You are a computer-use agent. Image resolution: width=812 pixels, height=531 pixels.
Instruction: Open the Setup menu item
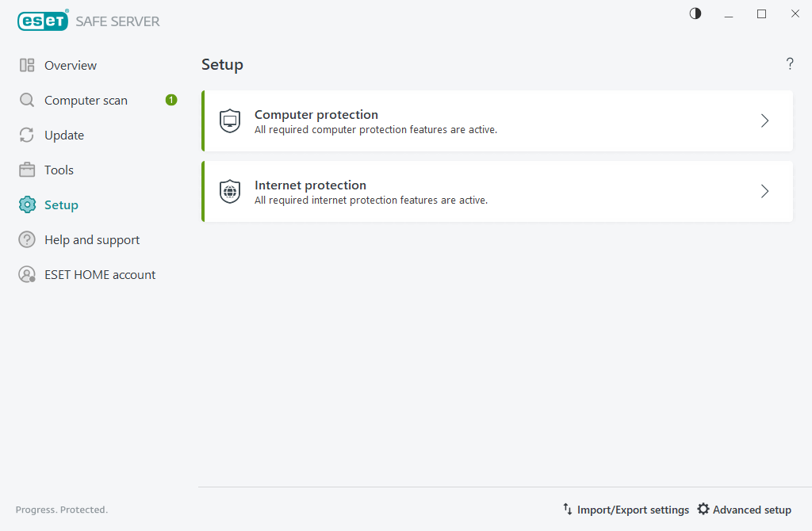tap(61, 205)
